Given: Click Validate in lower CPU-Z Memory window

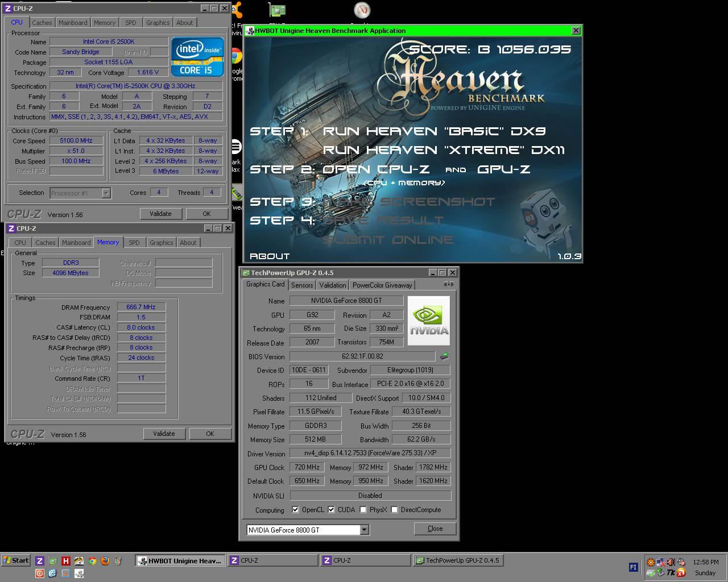Looking at the screenshot, I should point(164,434).
